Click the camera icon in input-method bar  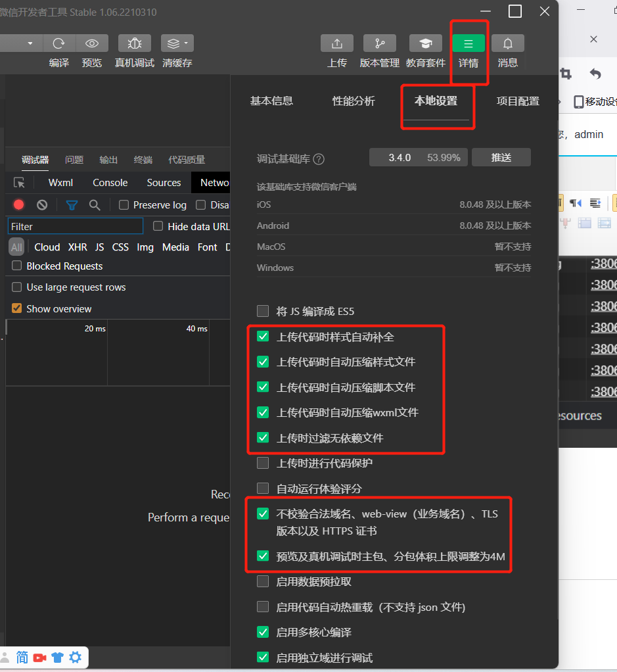click(x=40, y=658)
